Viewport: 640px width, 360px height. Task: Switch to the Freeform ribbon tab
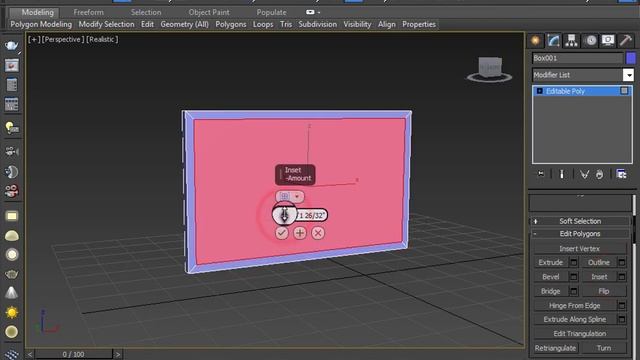coord(89,12)
